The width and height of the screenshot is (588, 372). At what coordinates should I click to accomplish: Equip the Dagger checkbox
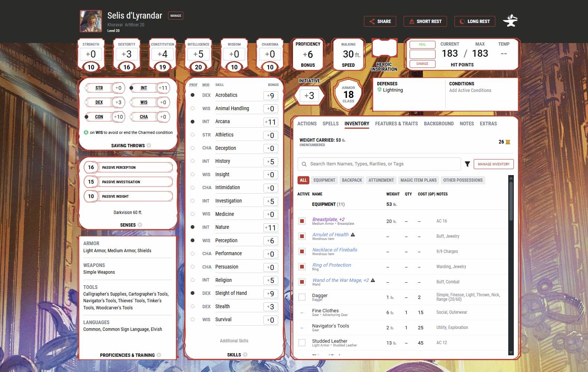(x=302, y=297)
